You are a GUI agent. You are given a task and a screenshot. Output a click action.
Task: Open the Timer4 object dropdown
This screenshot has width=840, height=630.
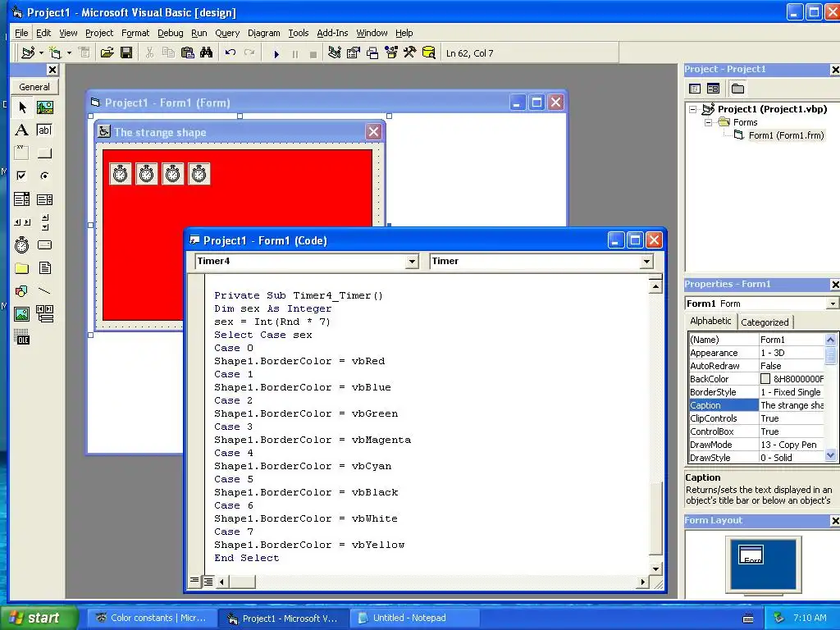412,262
